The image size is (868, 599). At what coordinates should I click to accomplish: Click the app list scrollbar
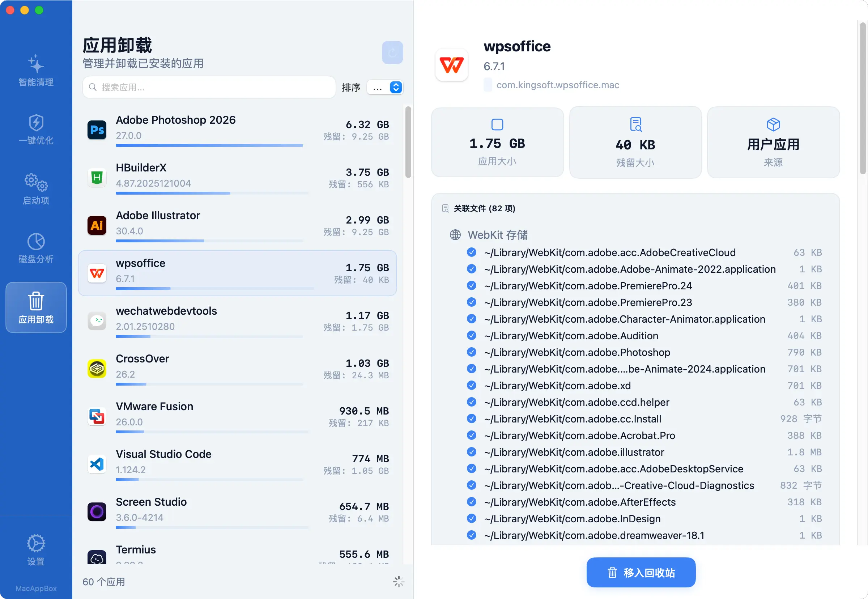point(408,142)
